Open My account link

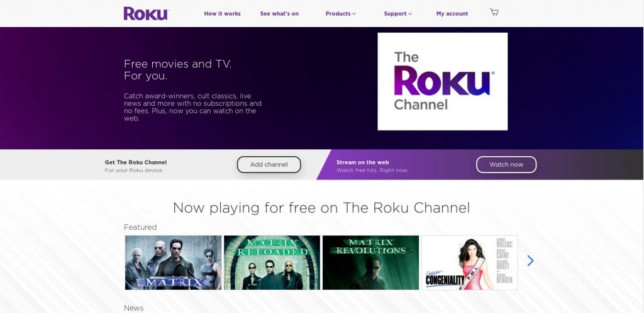pyautogui.click(x=452, y=14)
